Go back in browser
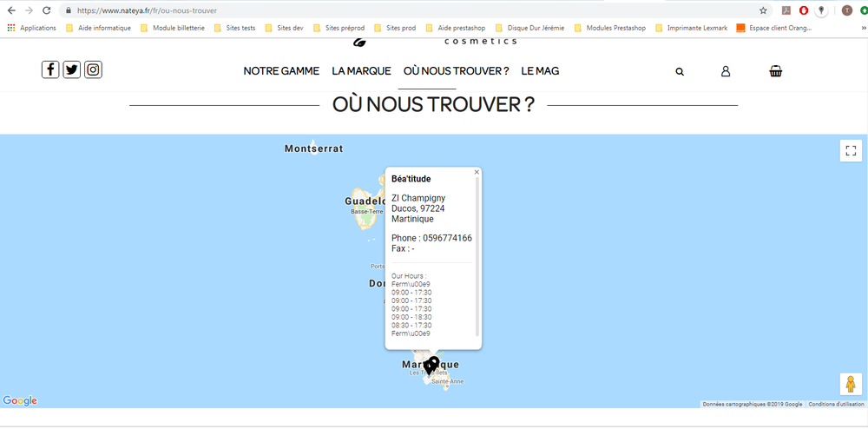Screen dimensions: 868x429 [x=11, y=10]
